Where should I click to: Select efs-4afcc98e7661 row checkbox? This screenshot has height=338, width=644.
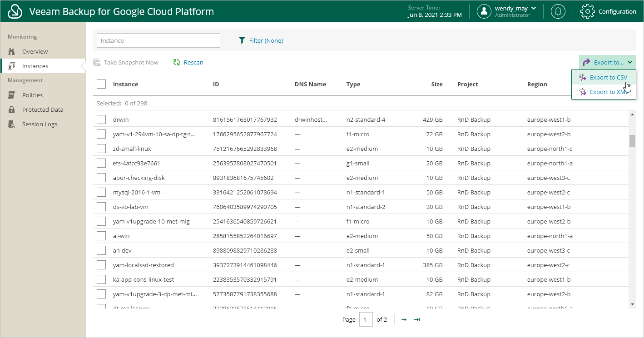[x=101, y=163]
